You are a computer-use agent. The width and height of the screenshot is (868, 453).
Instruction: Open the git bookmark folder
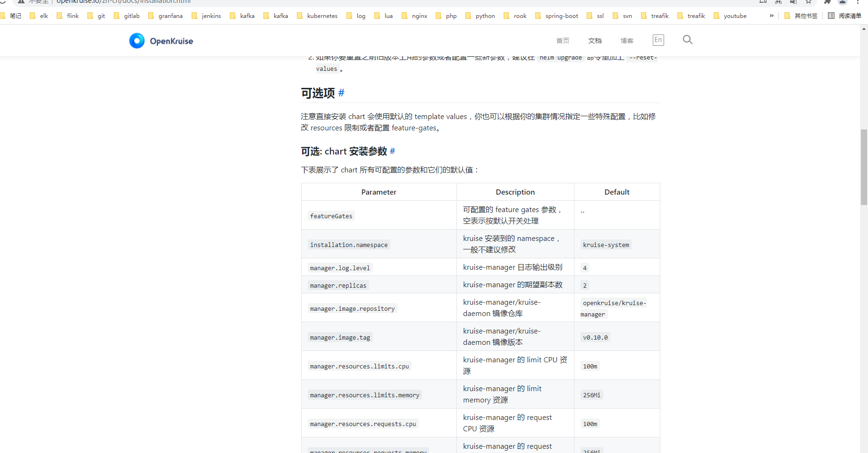(96, 16)
